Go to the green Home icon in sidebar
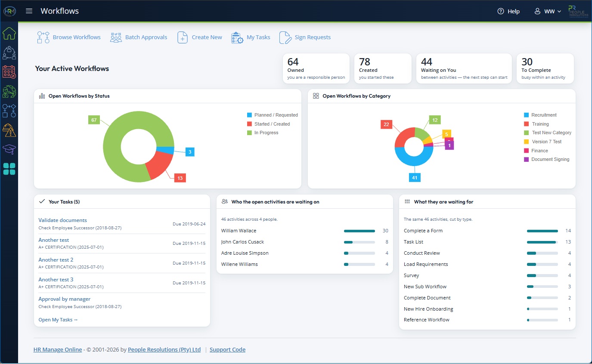Image resolution: width=592 pixels, height=364 pixels. pyautogui.click(x=9, y=33)
